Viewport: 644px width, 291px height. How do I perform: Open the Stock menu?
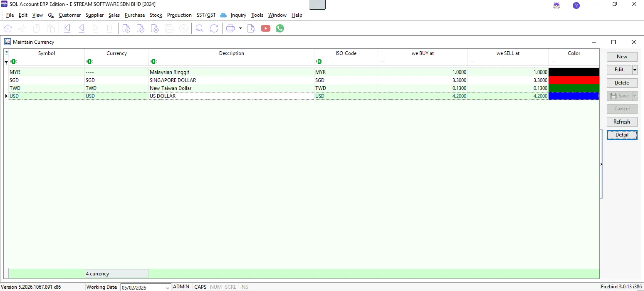point(156,15)
